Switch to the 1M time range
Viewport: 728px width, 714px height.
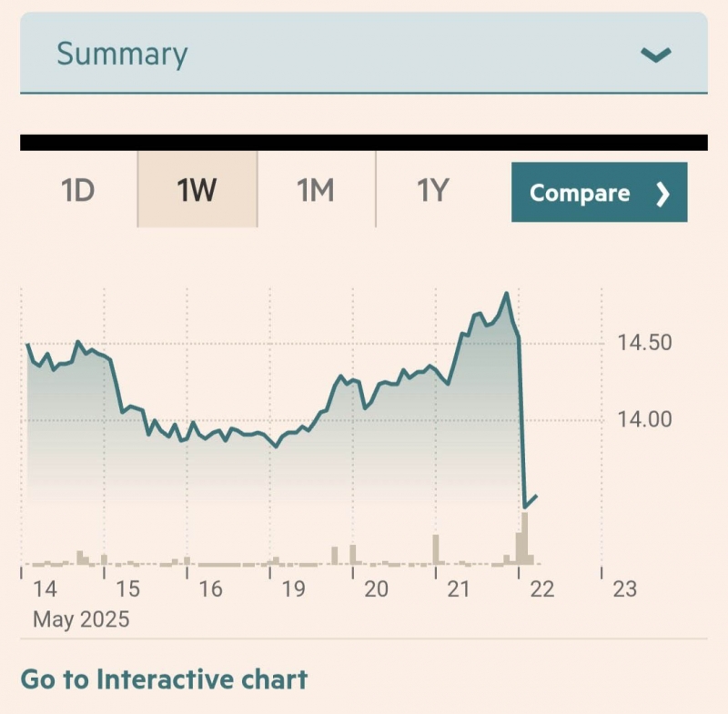(315, 192)
